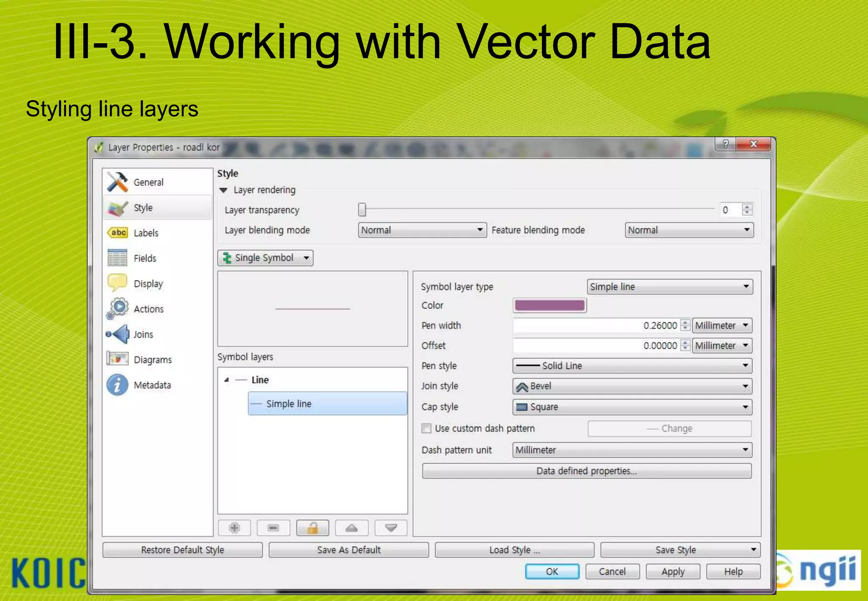Open the General tab icon
868x601 pixels.
[117, 182]
